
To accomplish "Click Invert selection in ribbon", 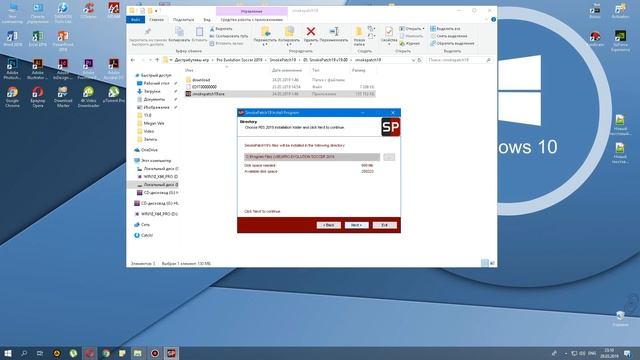I will click(x=452, y=43).
